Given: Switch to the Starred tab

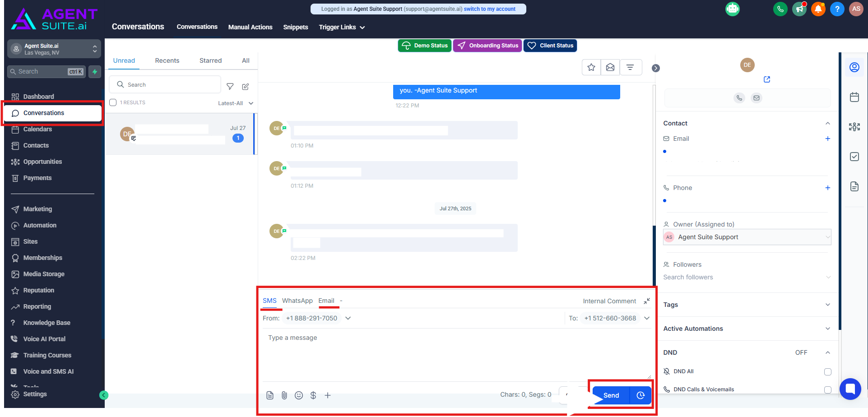Looking at the screenshot, I should 211,60.
